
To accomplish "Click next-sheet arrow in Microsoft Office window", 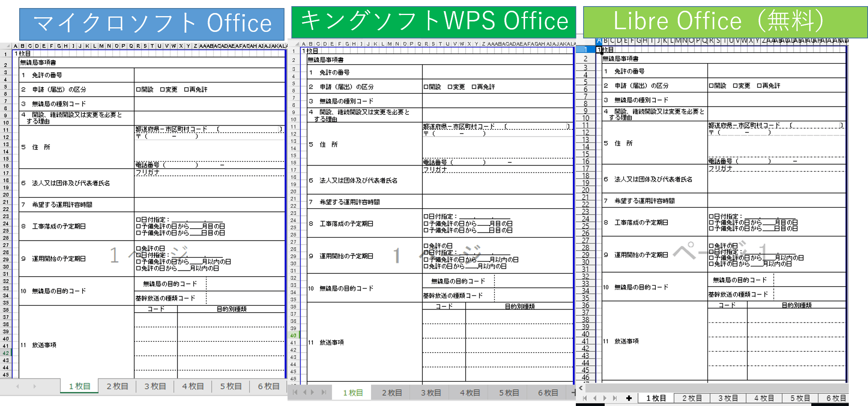I will pos(35,386).
